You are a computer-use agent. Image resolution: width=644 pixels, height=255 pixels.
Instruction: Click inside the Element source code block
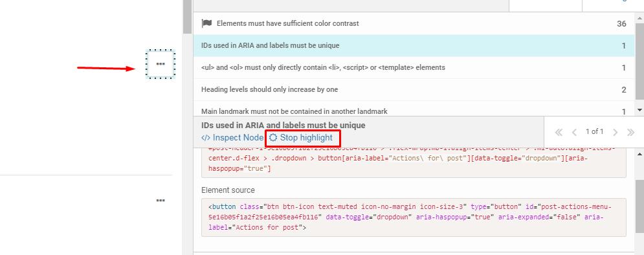pos(414,217)
